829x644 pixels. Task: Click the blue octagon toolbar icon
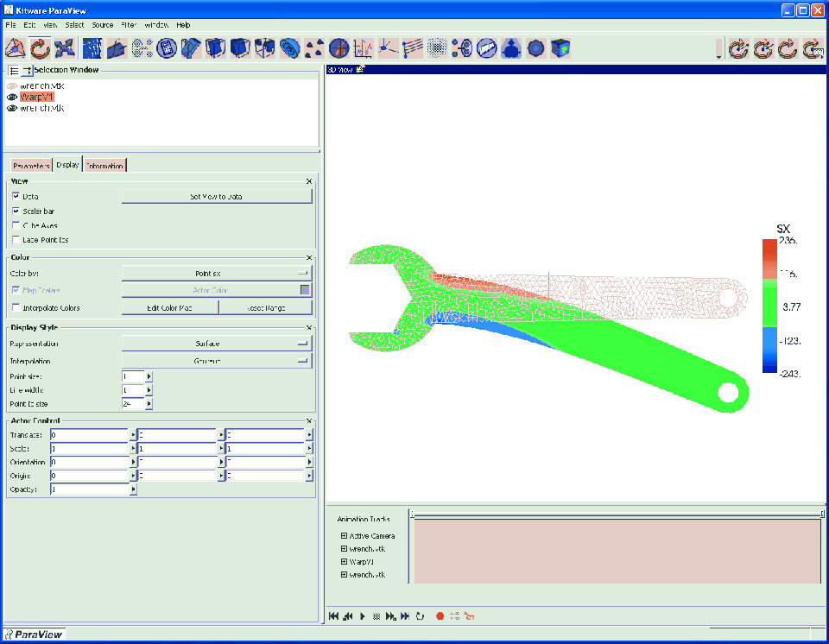pyautogui.click(x=535, y=48)
